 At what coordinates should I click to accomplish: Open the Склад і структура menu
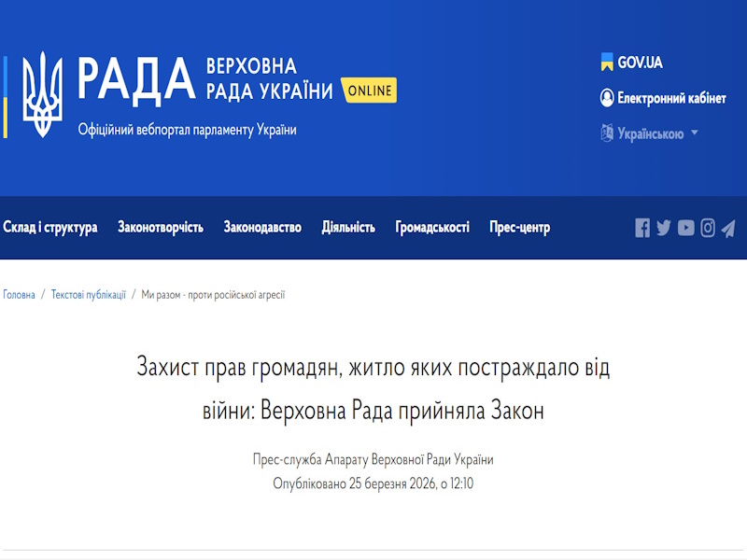point(50,228)
